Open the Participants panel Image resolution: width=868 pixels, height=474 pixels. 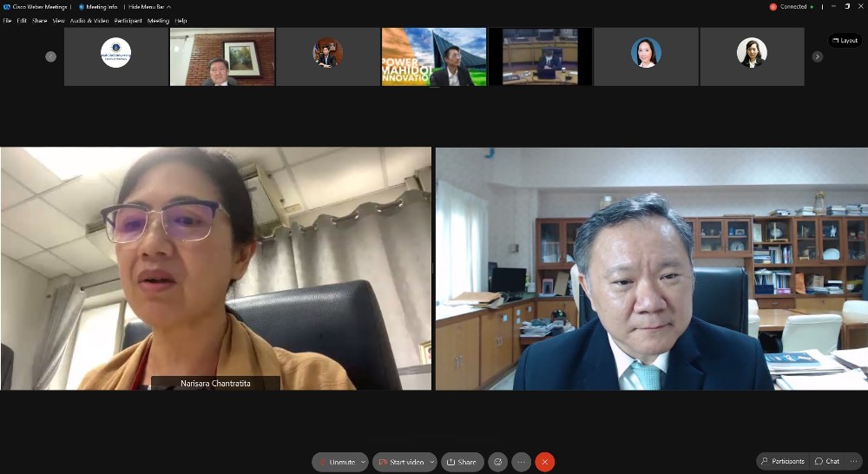pos(782,461)
